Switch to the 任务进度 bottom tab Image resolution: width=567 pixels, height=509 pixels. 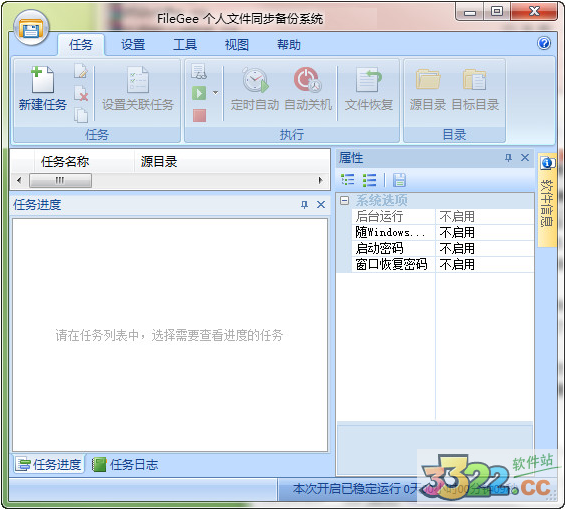tap(49, 464)
